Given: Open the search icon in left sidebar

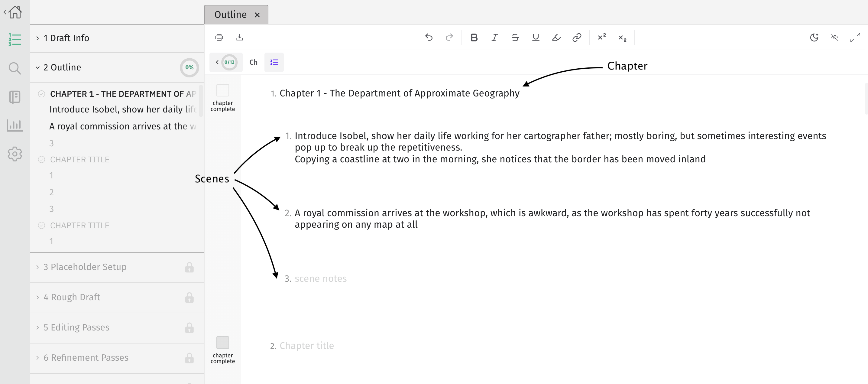Looking at the screenshot, I should pyautogui.click(x=15, y=68).
